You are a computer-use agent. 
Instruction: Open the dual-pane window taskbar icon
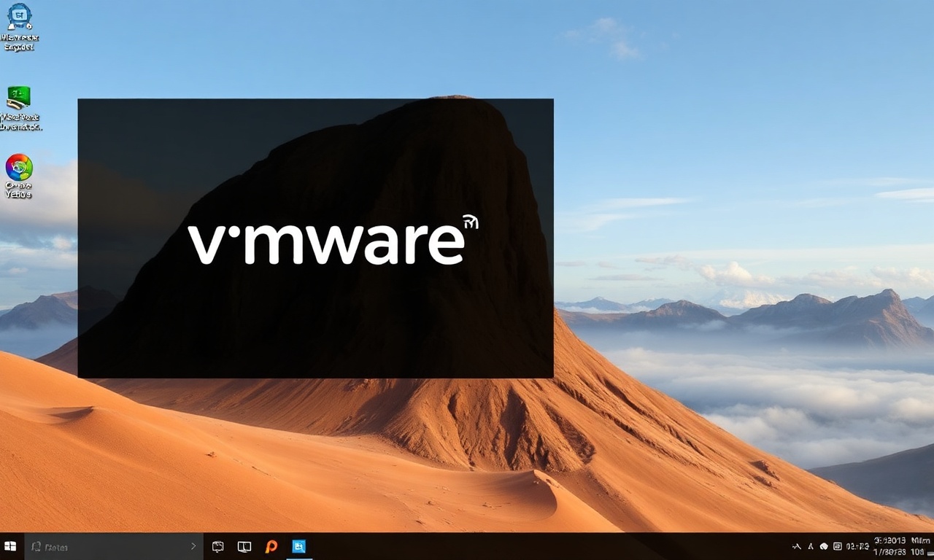pos(244,546)
